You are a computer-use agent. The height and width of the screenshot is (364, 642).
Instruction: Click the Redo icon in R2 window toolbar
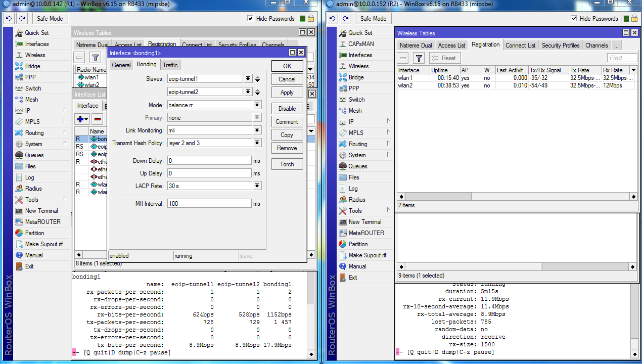coord(345,19)
